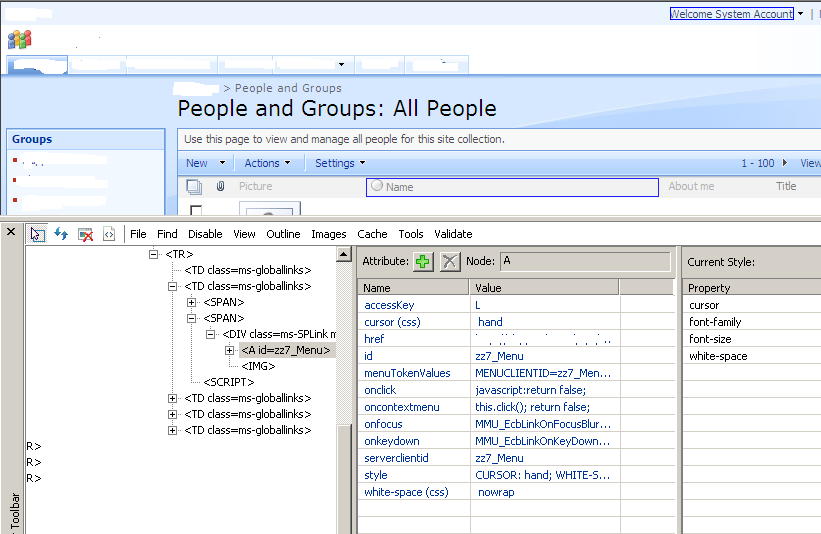This screenshot has width=821, height=534.
Task: Open the Welcome System Account menu
Action: [736, 14]
